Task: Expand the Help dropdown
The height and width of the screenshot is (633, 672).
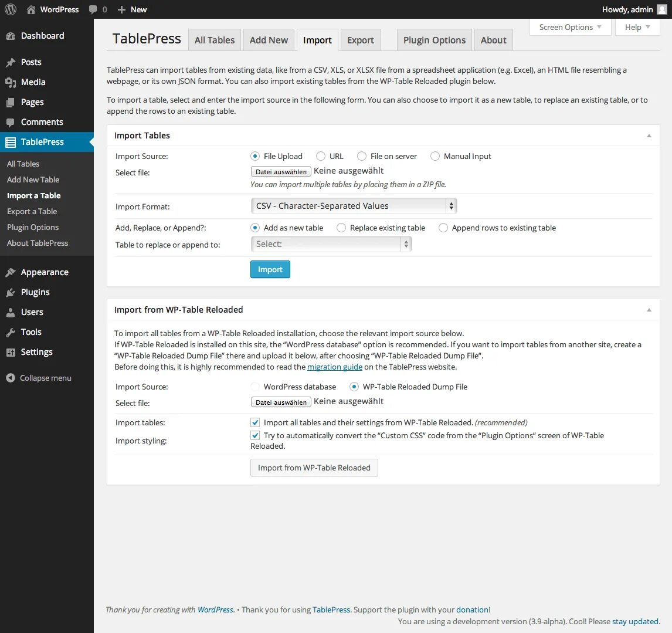Action: coord(637,27)
